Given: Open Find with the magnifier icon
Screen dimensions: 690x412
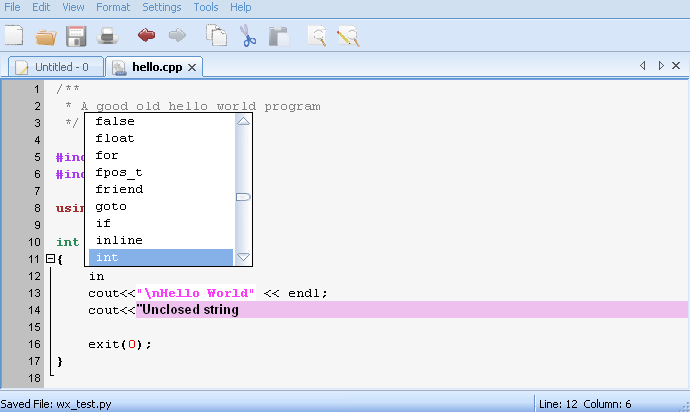Looking at the screenshot, I should tap(317, 36).
